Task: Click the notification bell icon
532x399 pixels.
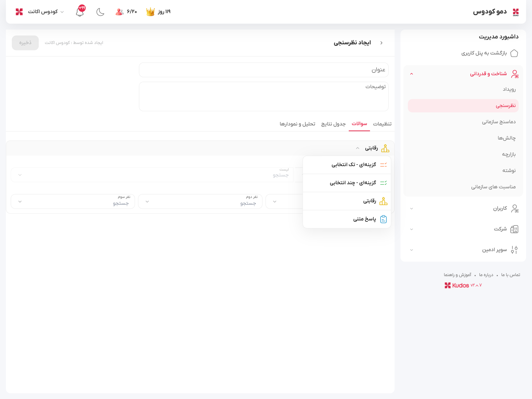Action: coord(80,12)
